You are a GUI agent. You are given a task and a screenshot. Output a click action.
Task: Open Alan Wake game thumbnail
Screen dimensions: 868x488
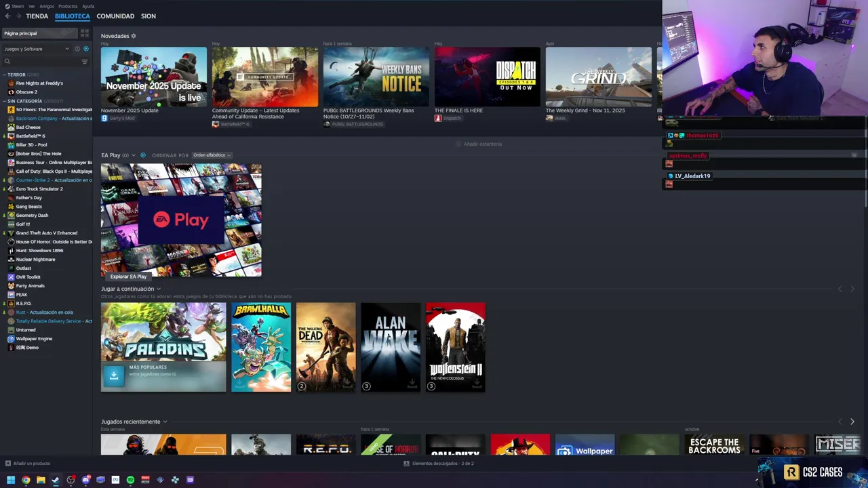391,347
